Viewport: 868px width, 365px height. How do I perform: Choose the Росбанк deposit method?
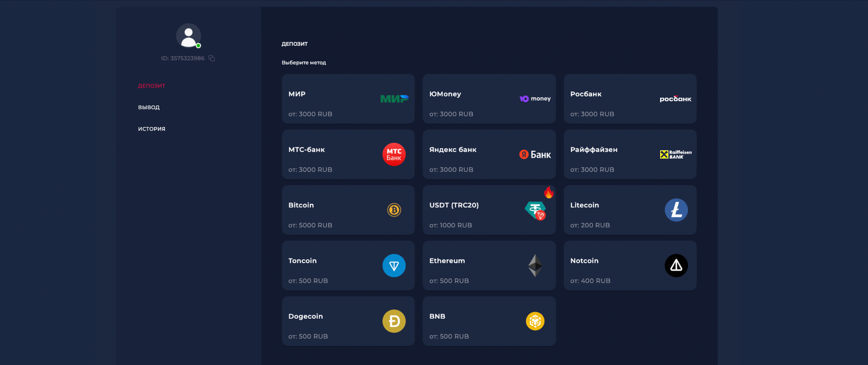coord(630,99)
